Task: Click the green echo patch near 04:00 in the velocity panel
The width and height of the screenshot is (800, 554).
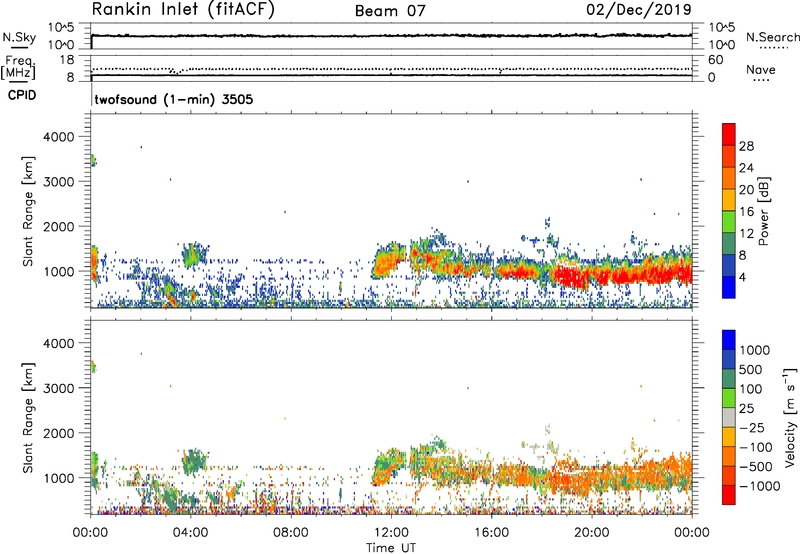Action: point(194,462)
